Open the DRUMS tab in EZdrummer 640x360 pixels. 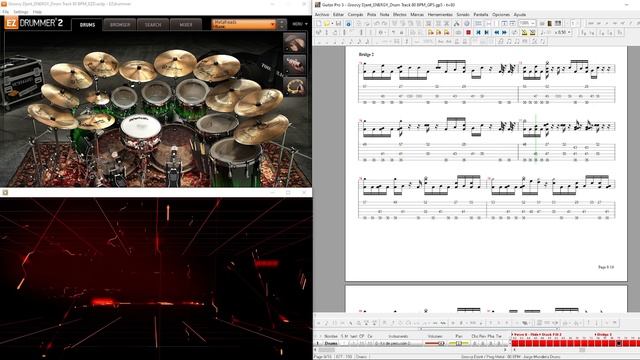click(x=87, y=24)
